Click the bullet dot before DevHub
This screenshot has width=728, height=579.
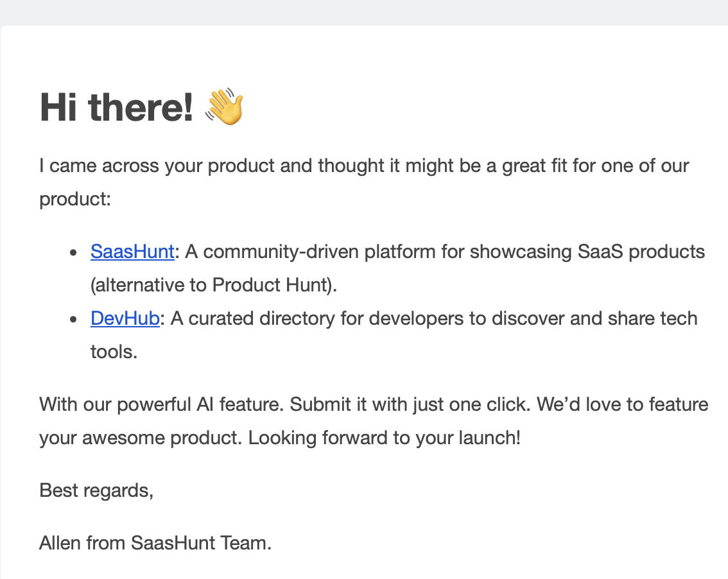[74, 319]
